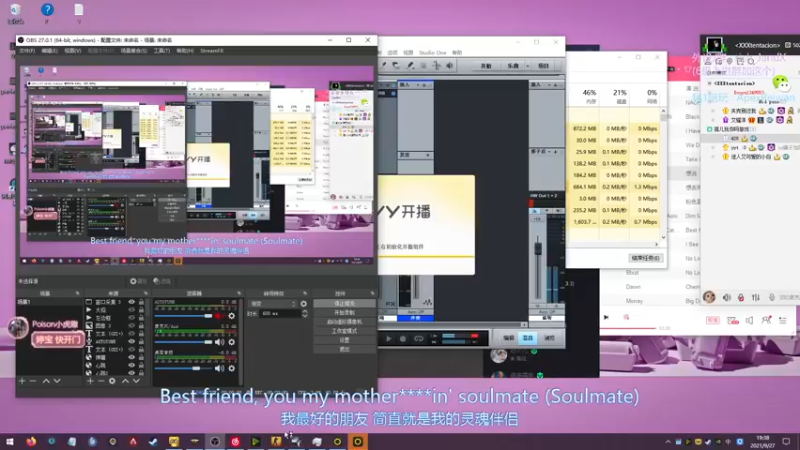Click 启动虚拟摄像机 in OBS controls
The width and height of the screenshot is (800, 450).
(x=344, y=322)
